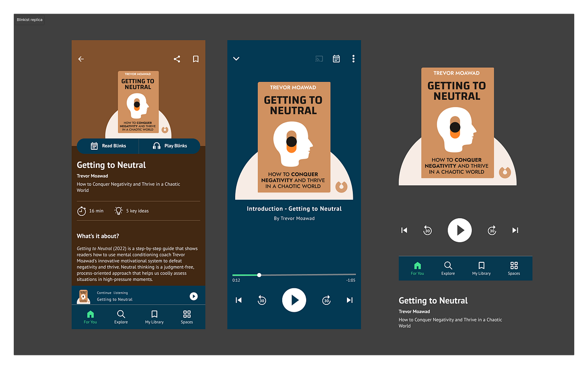Tap the share icon on the book page

[177, 59]
